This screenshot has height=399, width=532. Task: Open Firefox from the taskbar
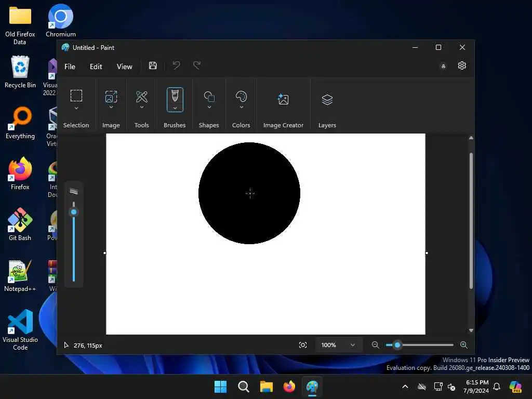point(289,387)
